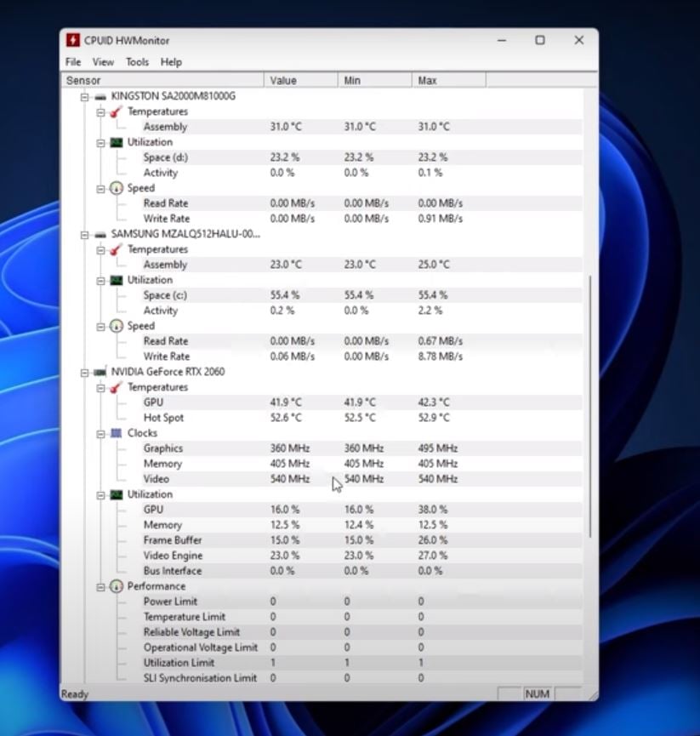Click the Min column header
The height and width of the screenshot is (736, 700).
click(x=375, y=80)
